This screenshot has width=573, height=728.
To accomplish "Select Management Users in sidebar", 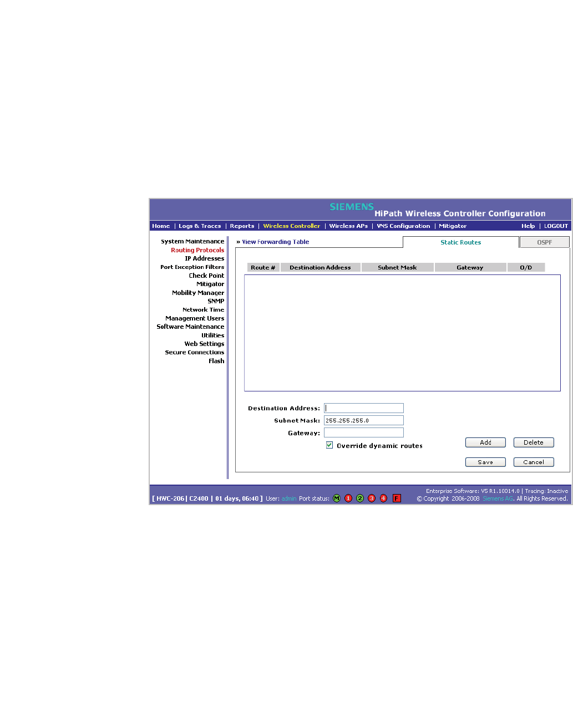I will point(195,318).
